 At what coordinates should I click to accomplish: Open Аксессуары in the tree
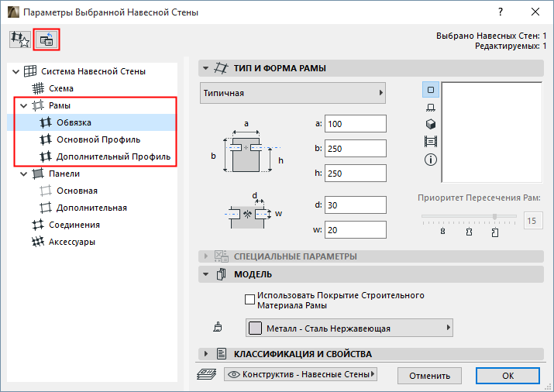point(72,242)
